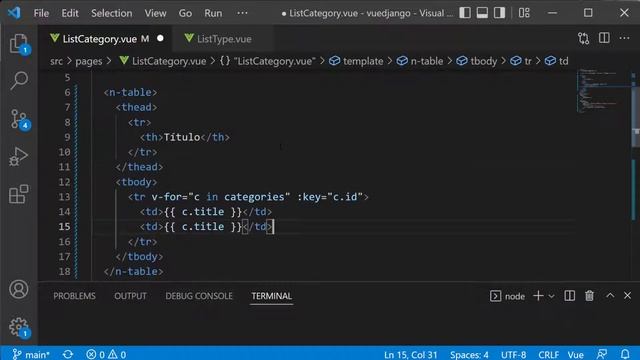Change indentation via Spaces: 4
This screenshot has height=360, width=640.
[x=469, y=354]
